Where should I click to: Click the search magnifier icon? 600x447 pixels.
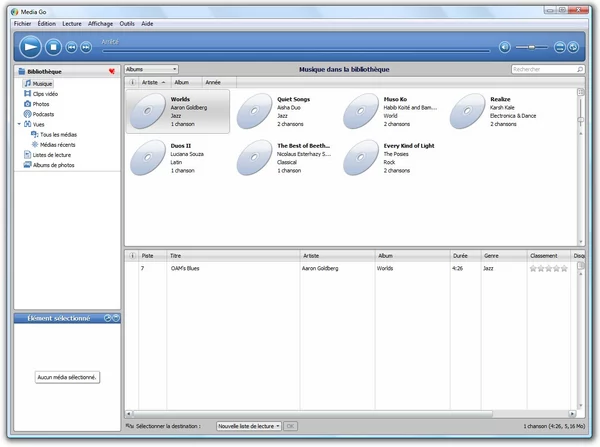580,69
